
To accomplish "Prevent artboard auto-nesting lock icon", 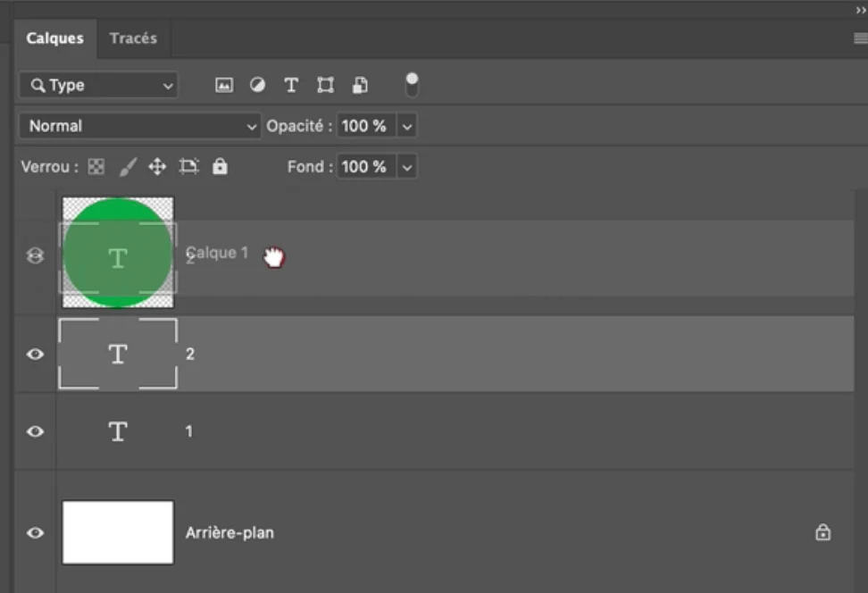I will [188, 167].
